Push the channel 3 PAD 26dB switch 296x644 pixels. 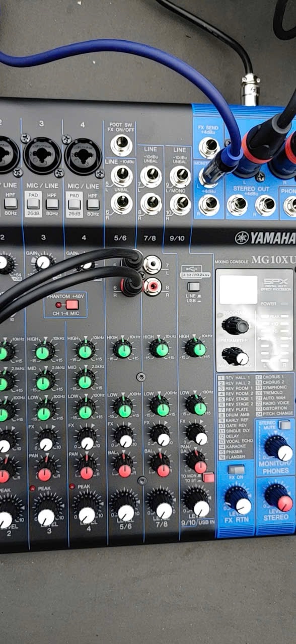click(x=33, y=203)
